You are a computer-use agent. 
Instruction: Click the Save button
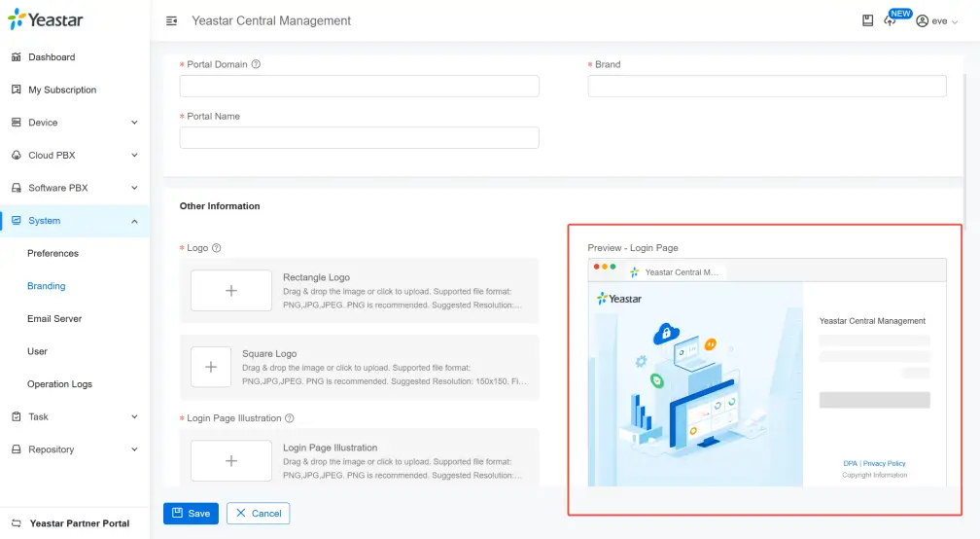[x=191, y=513]
